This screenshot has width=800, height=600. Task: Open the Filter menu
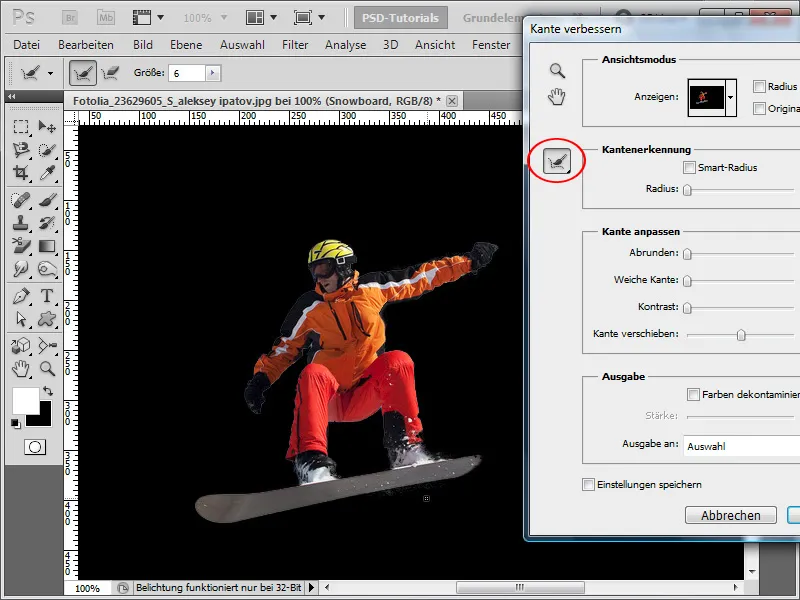[x=295, y=45]
